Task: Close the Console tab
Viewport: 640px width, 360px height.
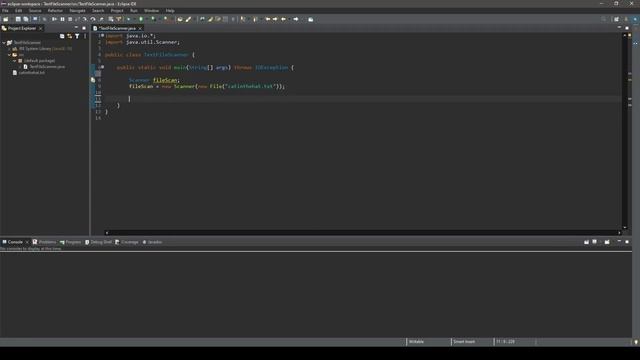Action: [x=27, y=242]
